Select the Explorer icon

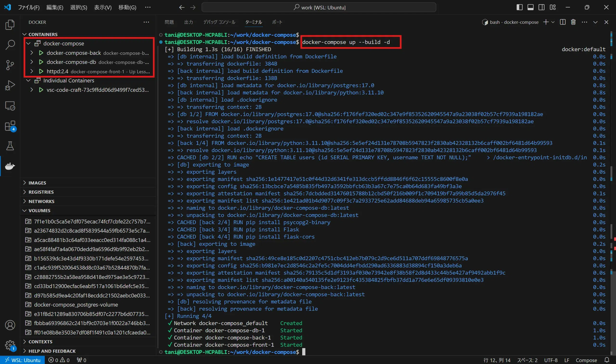tap(10, 25)
